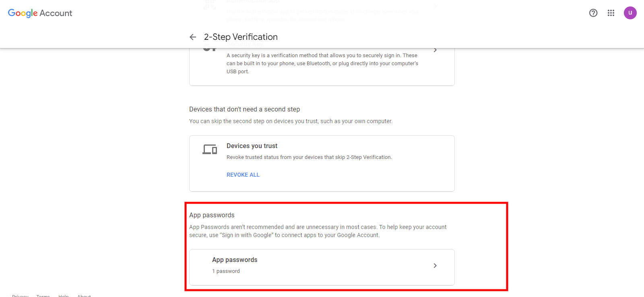This screenshot has width=644, height=297.
Task: Open App passwords with its chevron arrow
Action: click(x=435, y=266)
